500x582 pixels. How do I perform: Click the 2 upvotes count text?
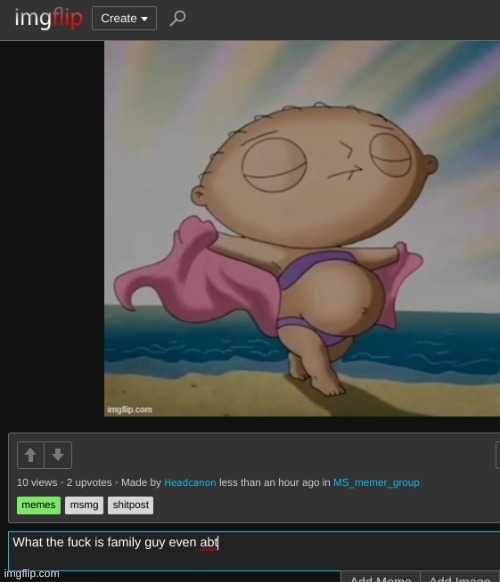point(89,483)
